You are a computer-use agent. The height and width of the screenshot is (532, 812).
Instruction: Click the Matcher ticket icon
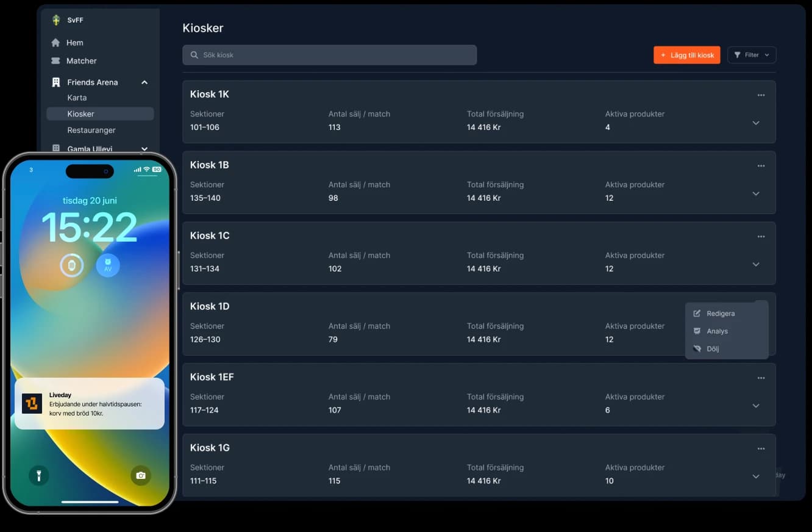click(56, 61)
